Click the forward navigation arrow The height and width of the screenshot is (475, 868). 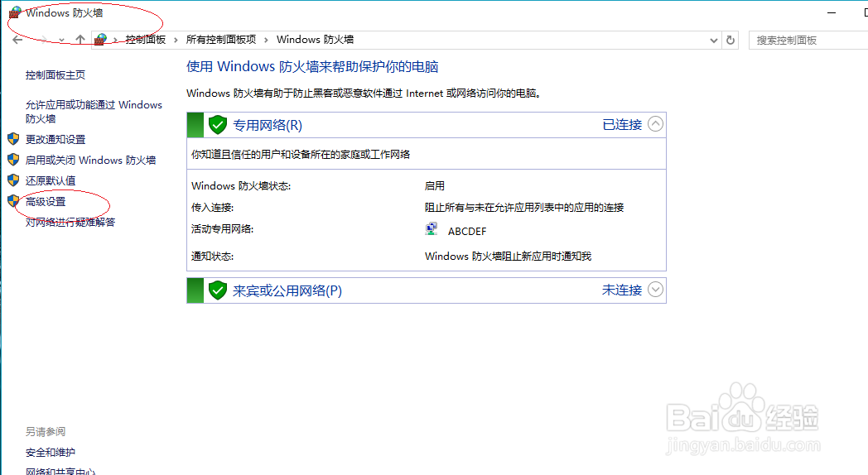coord(44,40)
